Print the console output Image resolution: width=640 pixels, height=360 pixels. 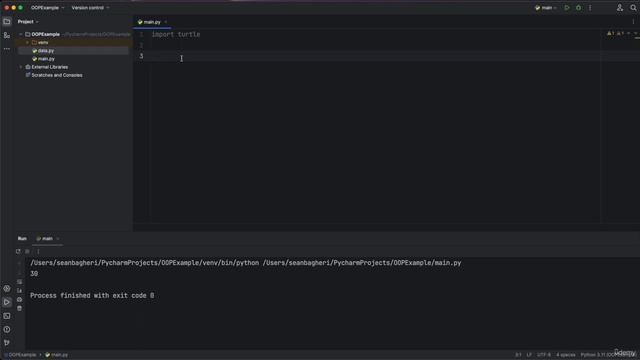point(20,300)
